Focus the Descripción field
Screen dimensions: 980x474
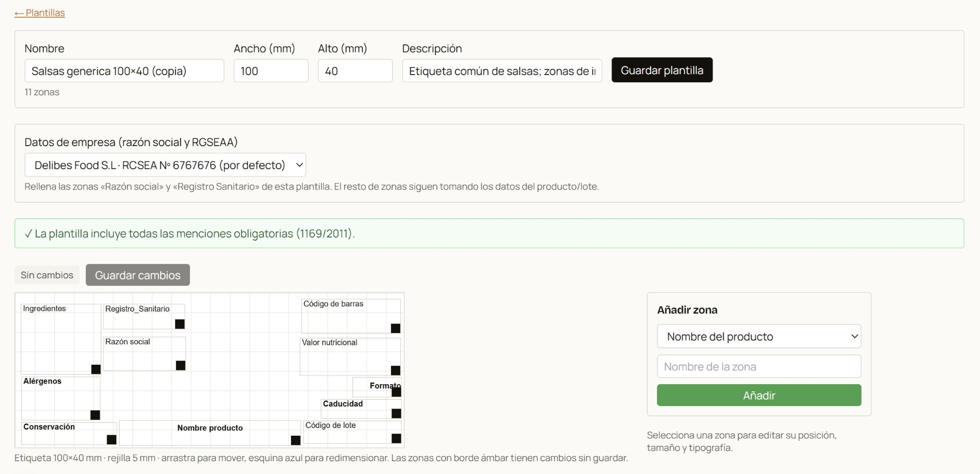pos(502,71)
